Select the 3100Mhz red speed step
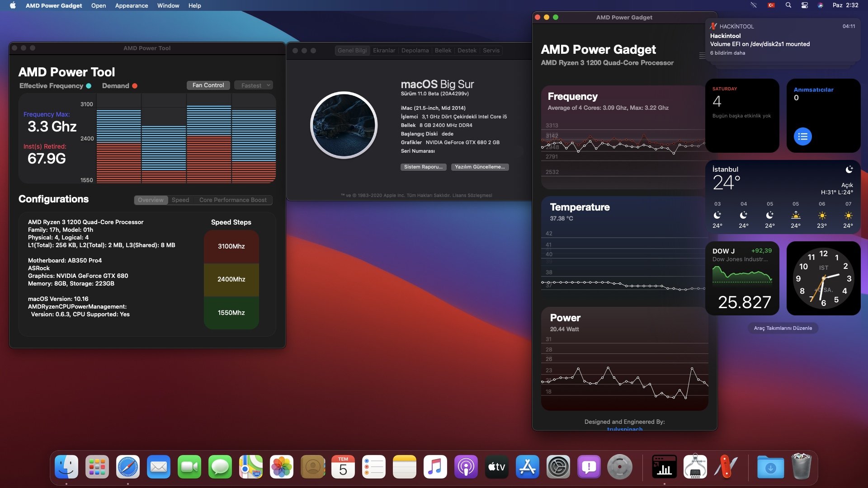The height and width of the screenshot is (488, 868). click(x=231, y=247)
